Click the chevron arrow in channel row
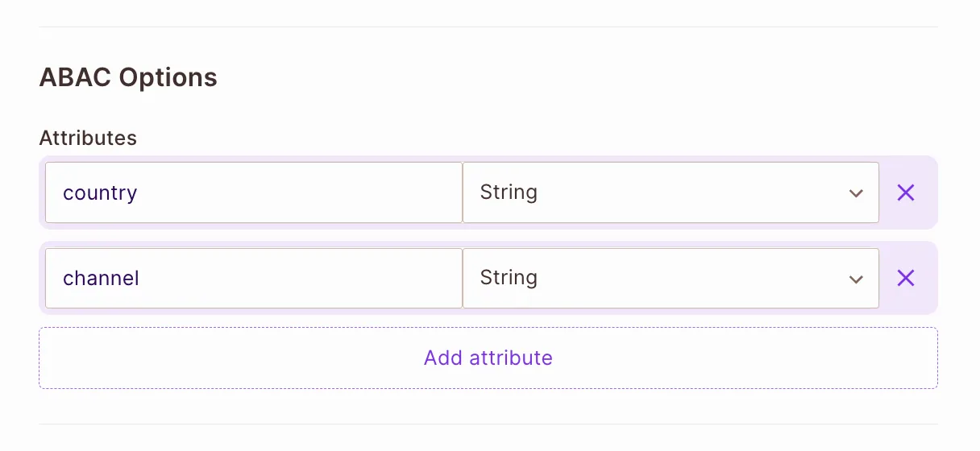The width and height of the screenshot is (980, 451). 856,279
